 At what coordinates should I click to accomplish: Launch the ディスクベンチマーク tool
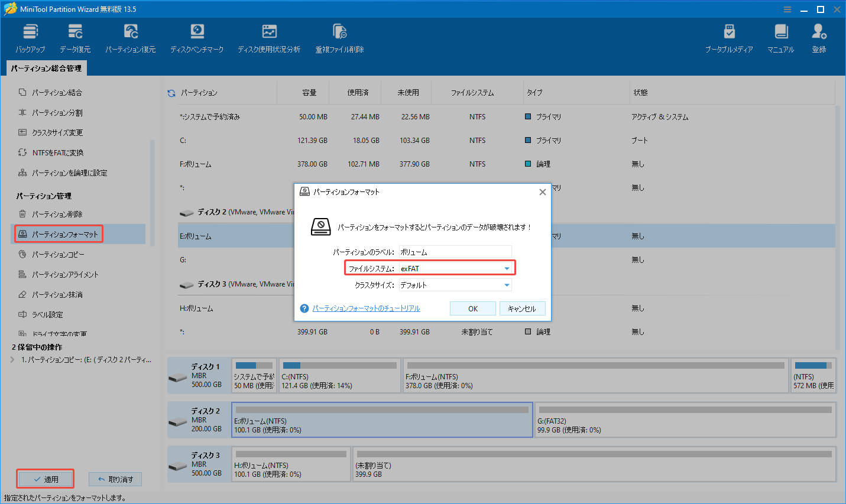point(197,37)
